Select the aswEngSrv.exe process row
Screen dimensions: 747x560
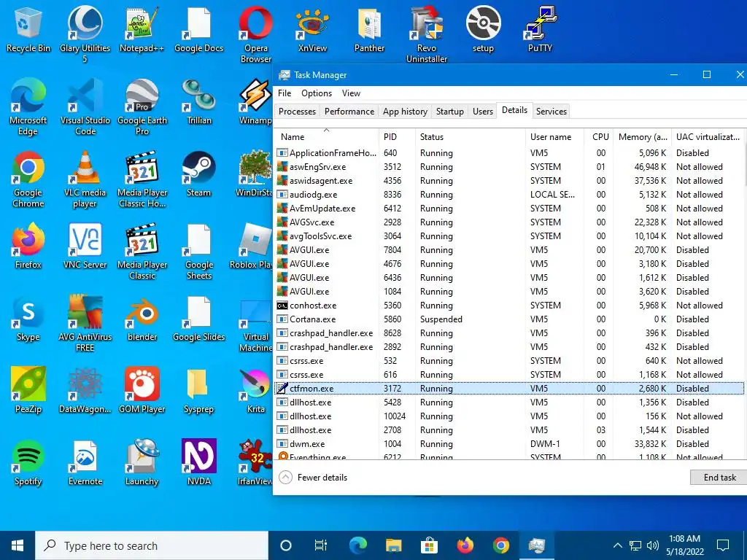(509, 167)
